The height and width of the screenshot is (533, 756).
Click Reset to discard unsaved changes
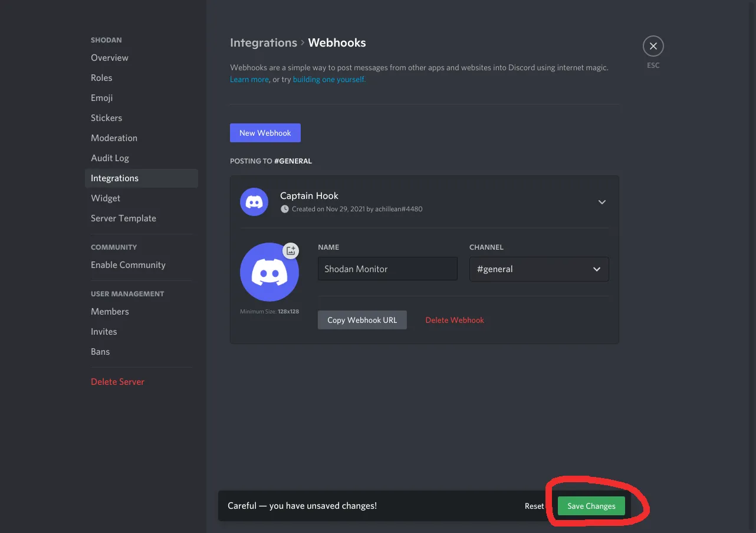coord(533,506)
